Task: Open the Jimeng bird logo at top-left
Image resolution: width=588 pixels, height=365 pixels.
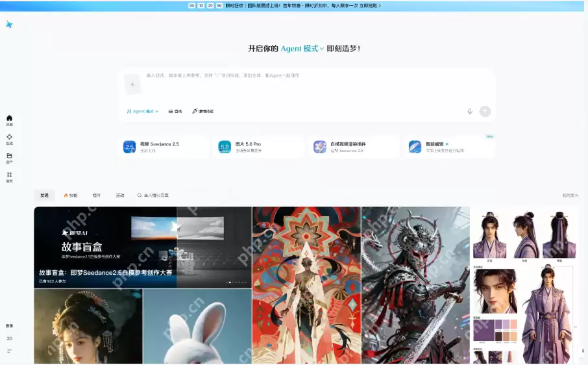Action: pos(9,25)
